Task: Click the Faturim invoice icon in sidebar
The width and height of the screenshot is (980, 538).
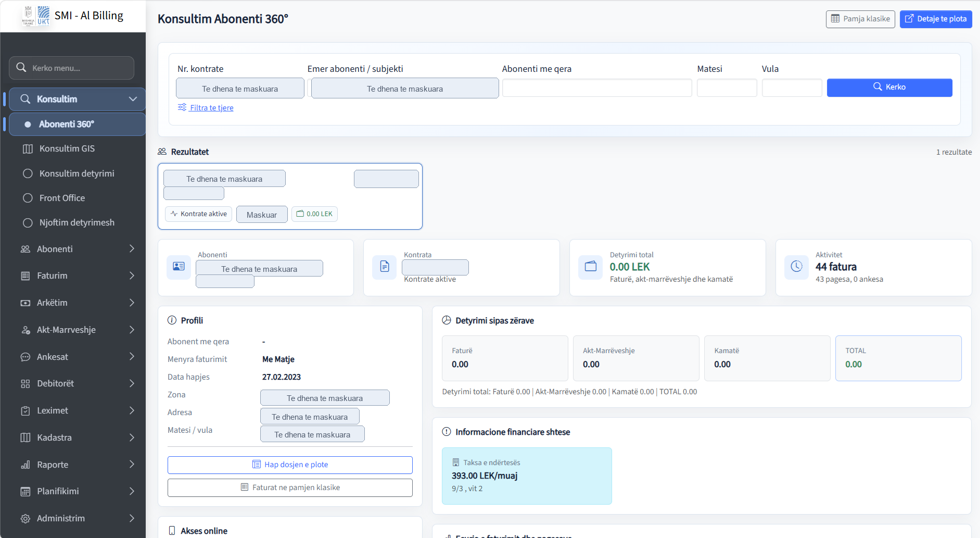Action: point(25,276)
